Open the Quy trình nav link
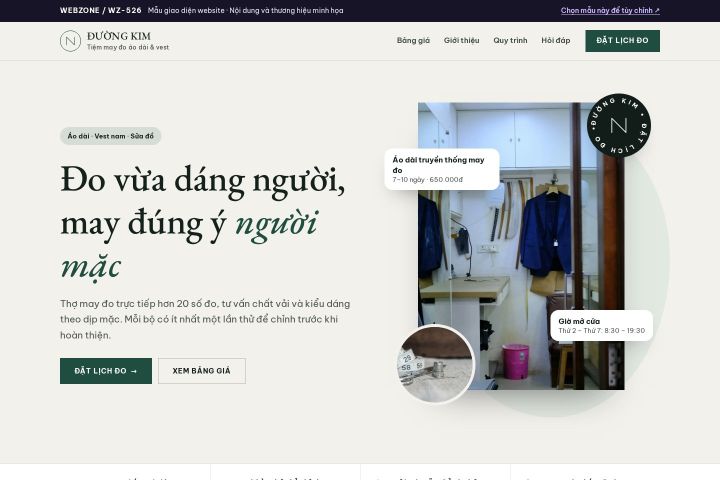 point(510,40)
